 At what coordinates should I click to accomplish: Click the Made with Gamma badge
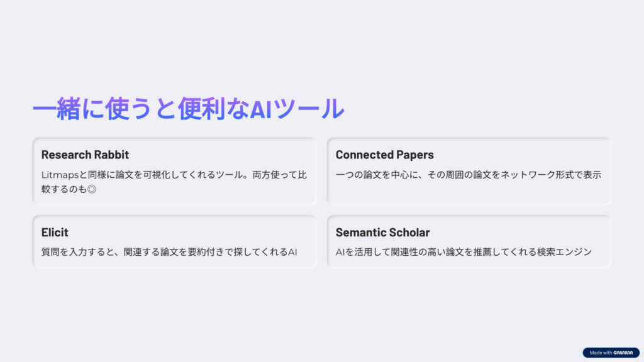click(x=611, y=353)
